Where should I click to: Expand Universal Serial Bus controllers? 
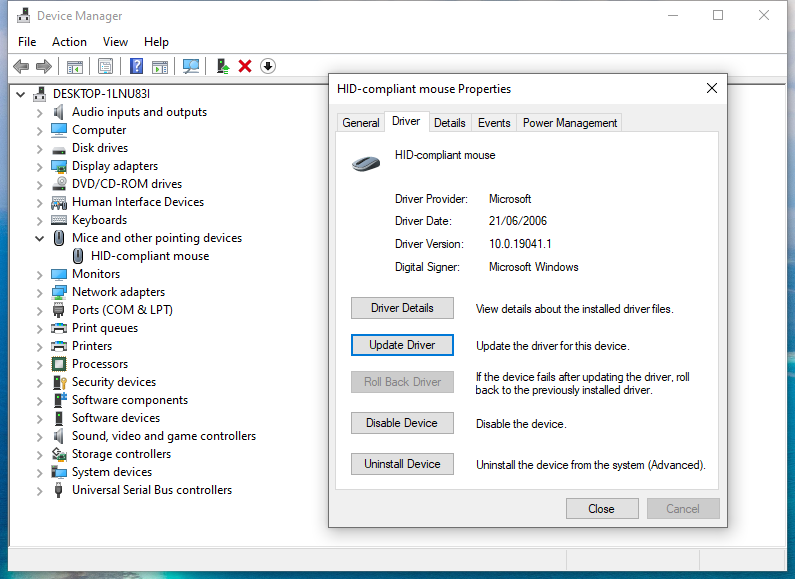pos(40,490)
